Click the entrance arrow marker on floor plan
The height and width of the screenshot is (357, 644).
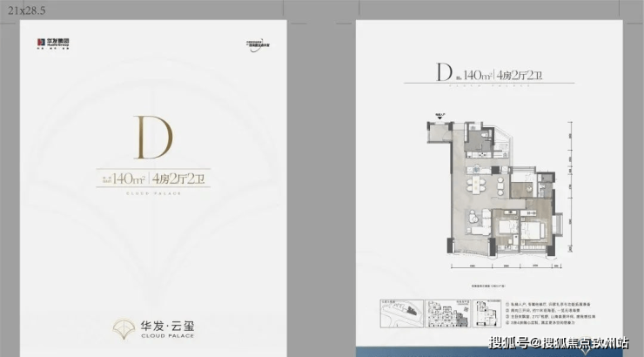click(439, 117)
